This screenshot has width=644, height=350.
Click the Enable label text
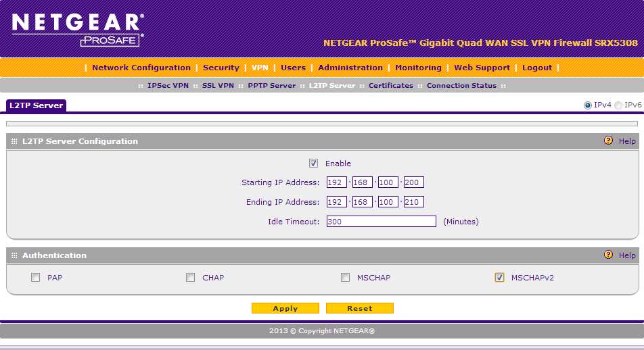(338, 164)
